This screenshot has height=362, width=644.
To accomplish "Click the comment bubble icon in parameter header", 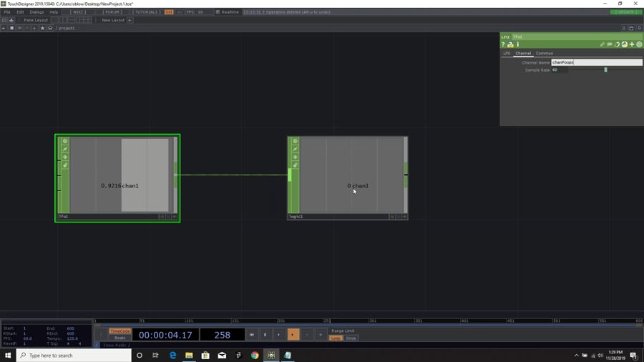I will tap(610, 44).
